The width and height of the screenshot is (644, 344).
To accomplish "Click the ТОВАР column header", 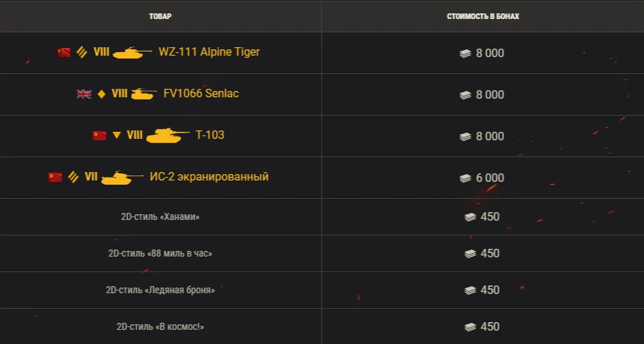I will tap(160, 16).
